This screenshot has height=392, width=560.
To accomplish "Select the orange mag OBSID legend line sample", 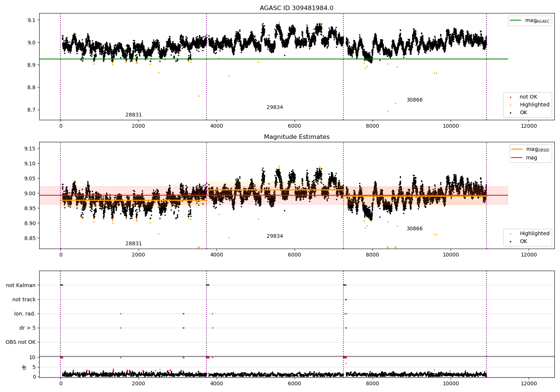I will (517, 149).
